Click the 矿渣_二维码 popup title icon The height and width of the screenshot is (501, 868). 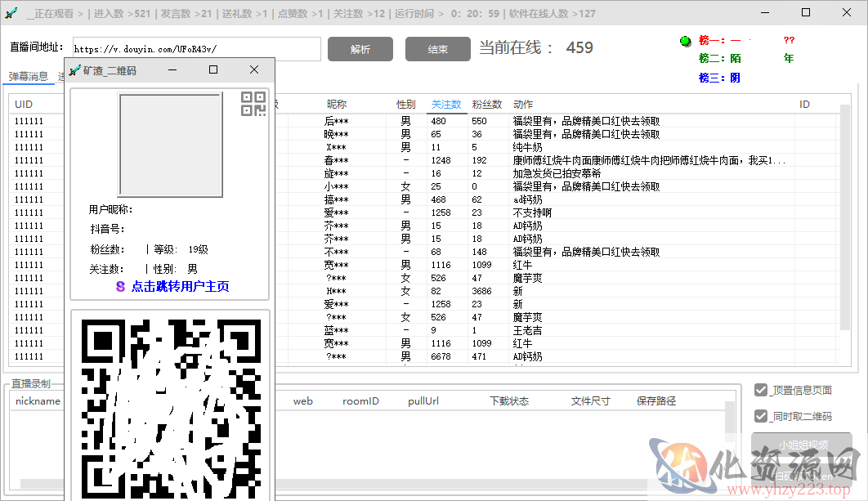(x=74, y=70)
